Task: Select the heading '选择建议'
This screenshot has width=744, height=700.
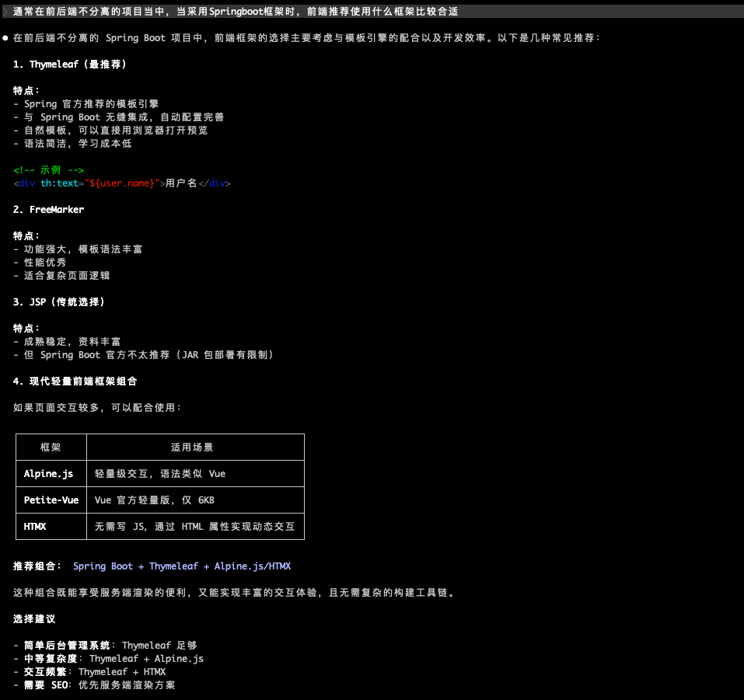Action: tap(34, 619)
